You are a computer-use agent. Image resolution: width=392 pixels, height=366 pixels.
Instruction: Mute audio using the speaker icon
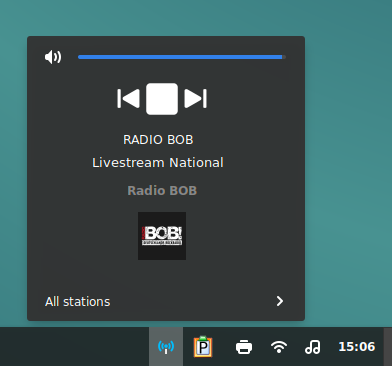tap(53, 57)
